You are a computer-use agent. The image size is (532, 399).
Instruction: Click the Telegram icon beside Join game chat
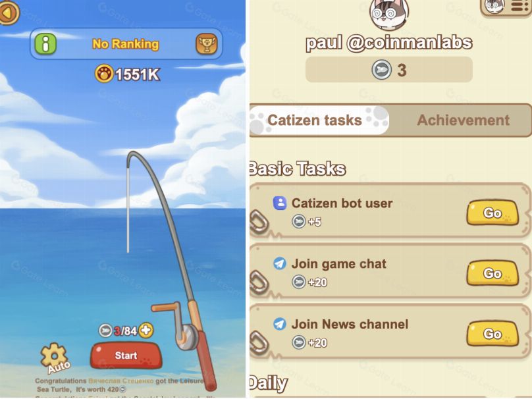[x=280, y=263]
